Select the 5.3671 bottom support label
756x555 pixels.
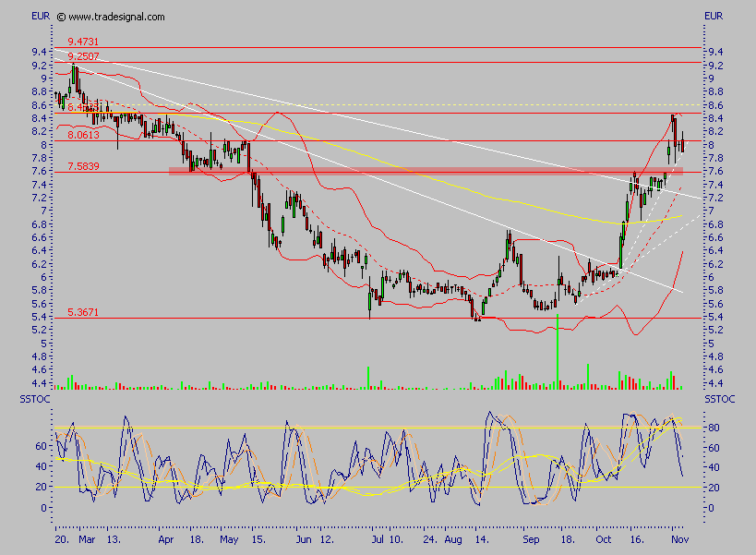click(82, 312)
